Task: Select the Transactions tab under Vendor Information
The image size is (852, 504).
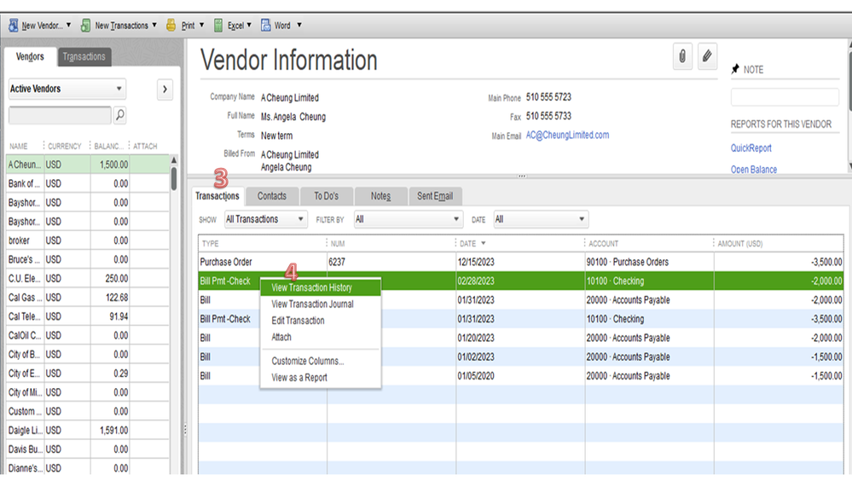Action: [217, 196]
